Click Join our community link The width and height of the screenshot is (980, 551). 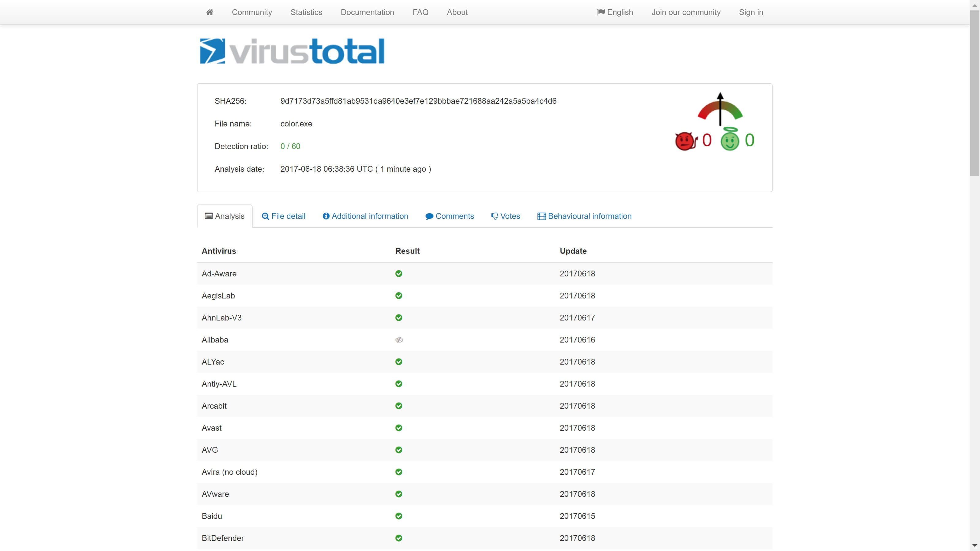[x=686, y=12]
